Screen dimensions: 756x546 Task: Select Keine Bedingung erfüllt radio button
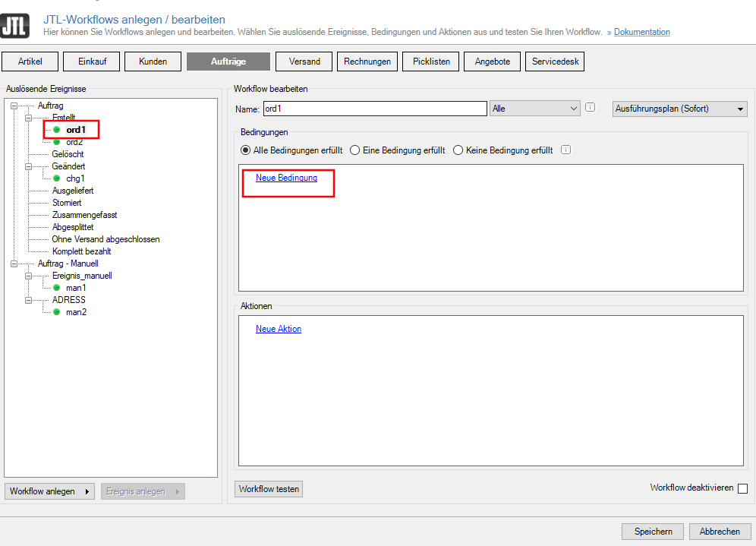pos(458,150)
